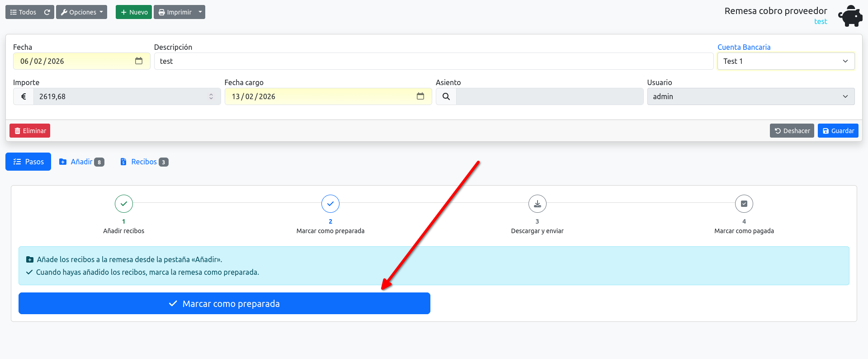
Task: Click the reload icon next to Todos
Action: tap(47, 12)
